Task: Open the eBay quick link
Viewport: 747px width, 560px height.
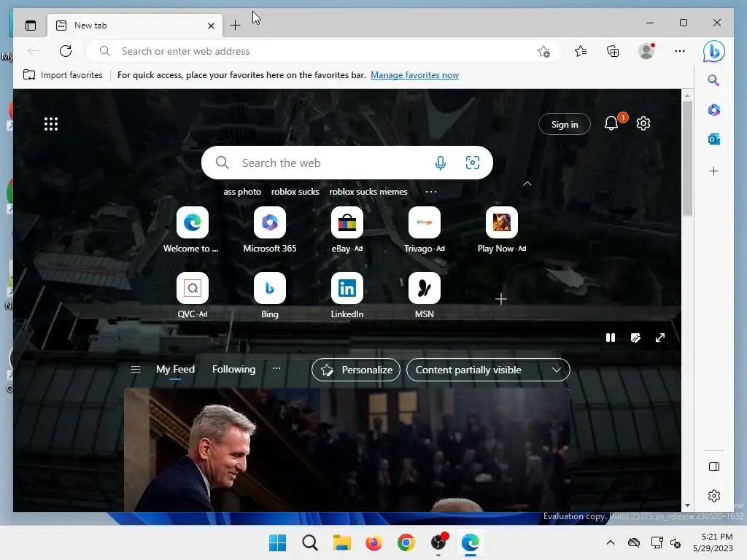Action: 347,230
